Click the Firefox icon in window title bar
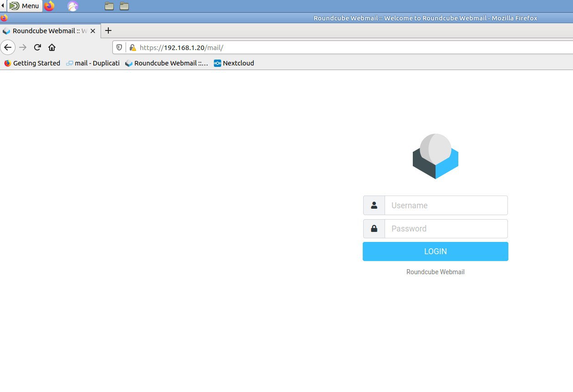 [4, 18]
